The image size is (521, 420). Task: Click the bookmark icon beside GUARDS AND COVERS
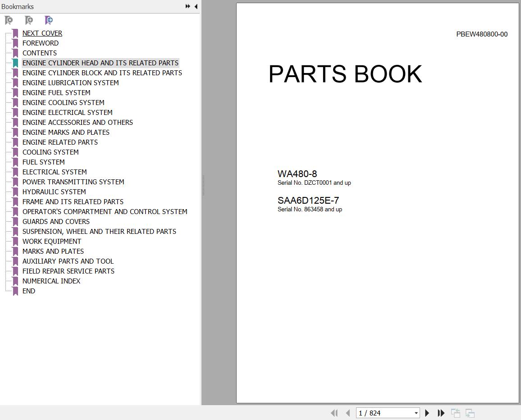coord(15,222)
